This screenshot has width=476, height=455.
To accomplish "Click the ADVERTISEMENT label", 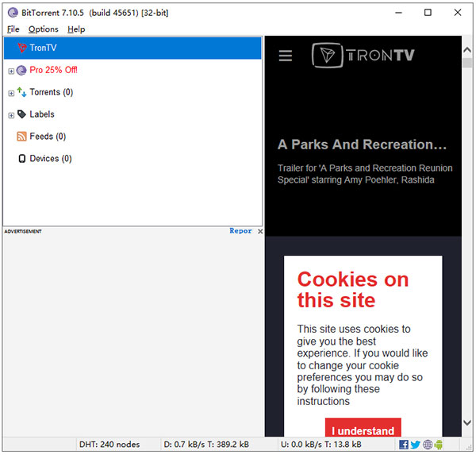I will pos(23,232).
